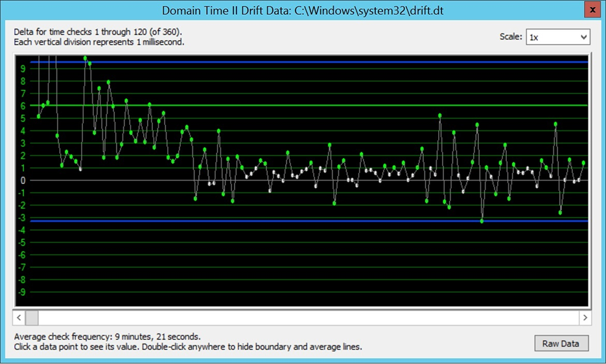Click the lowest data point on the lower blue boundary

pos(482,221)
